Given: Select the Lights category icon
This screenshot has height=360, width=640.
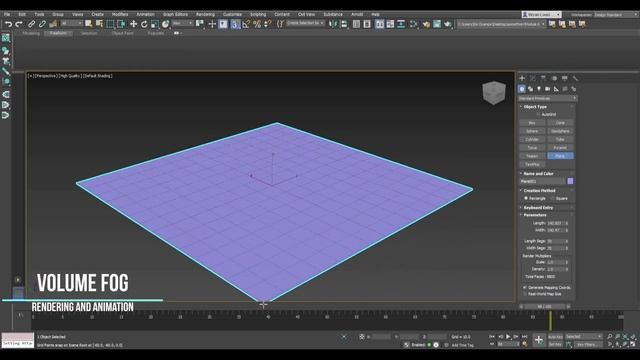Looking at the screenshot, I should [x=539, y=89].
